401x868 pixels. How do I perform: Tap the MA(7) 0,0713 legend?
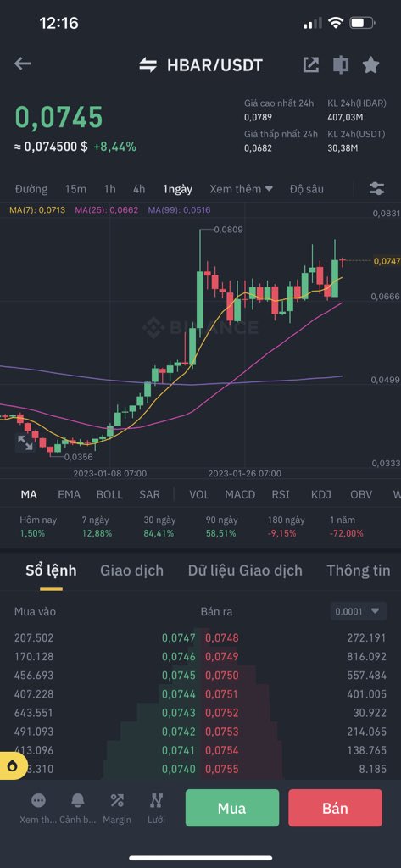pyautogui.click(x=37, y=210)
